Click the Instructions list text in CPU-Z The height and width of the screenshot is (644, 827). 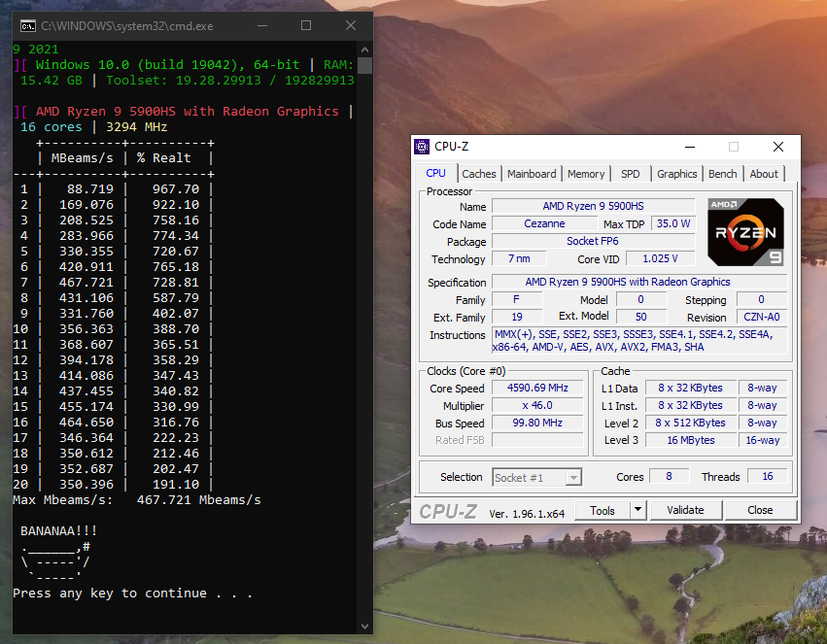tap(638, 340)
